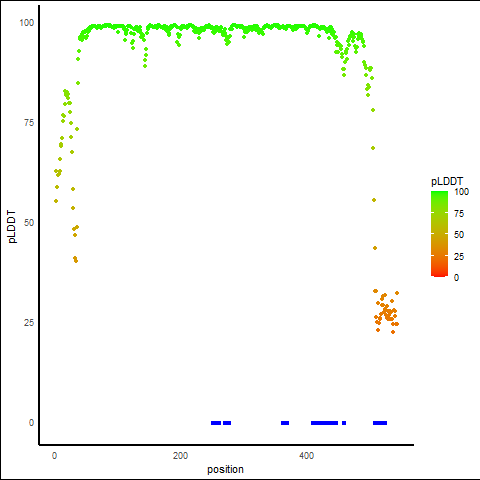Click the y-axis tick label 25
The height and width of the screenshot is (480, 480).
29,323
